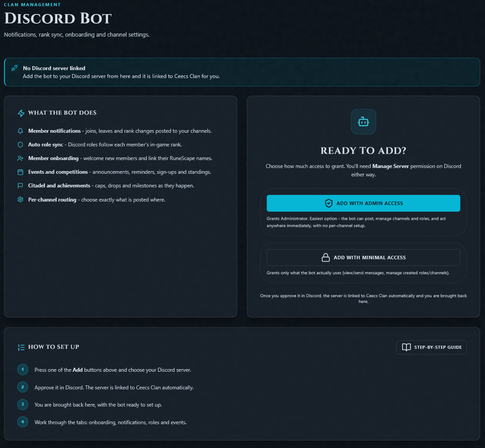Click the shield icon on admin access button

click(x=329, y=203)
